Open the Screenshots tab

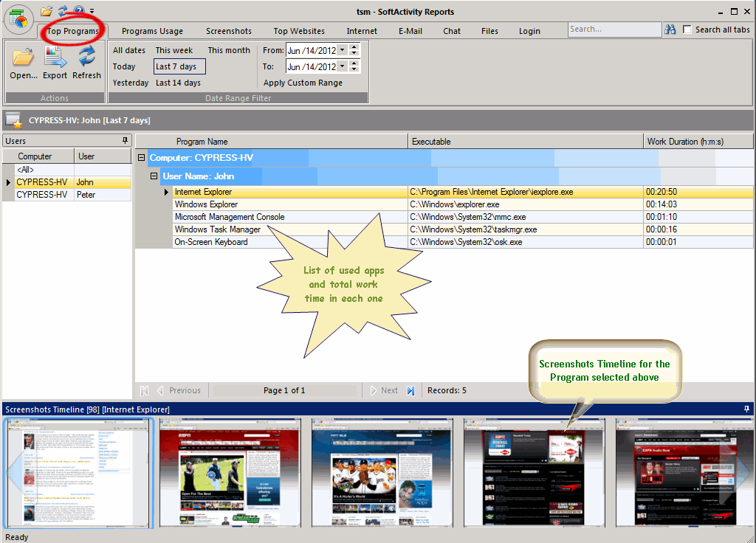(x=229, y=31)
